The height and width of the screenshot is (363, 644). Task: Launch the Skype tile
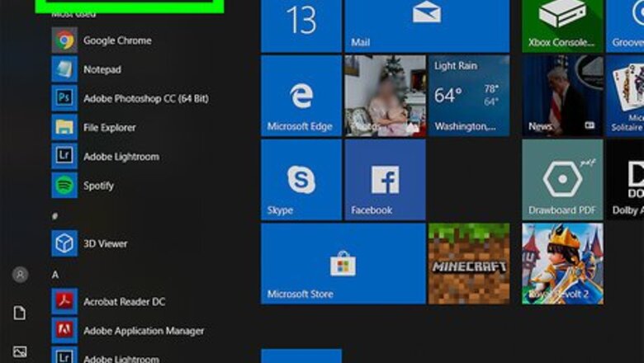pyautogui.click(x=301, y=180)
